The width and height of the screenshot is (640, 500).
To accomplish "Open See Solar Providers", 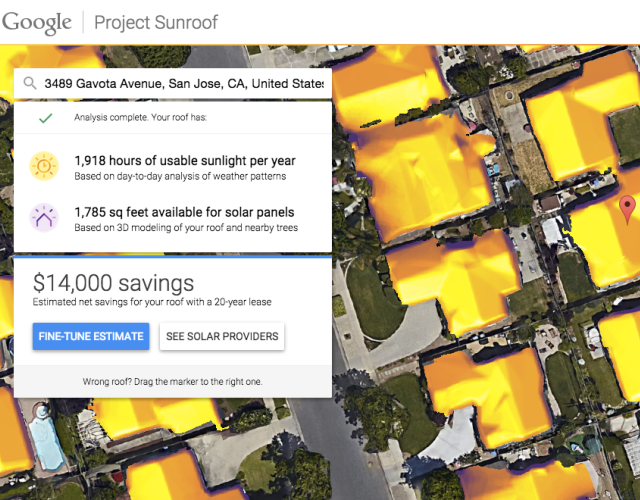I will click(222, 336).
